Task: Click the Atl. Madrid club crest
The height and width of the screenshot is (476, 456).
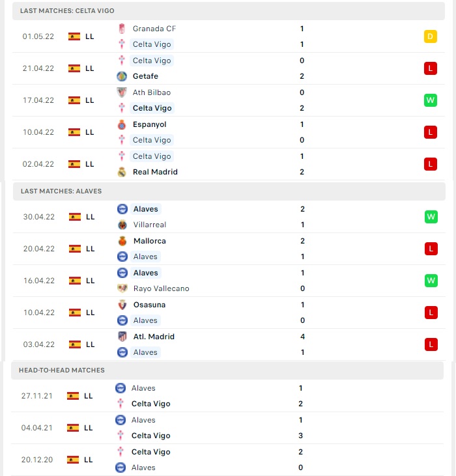Action: point(122,337)
